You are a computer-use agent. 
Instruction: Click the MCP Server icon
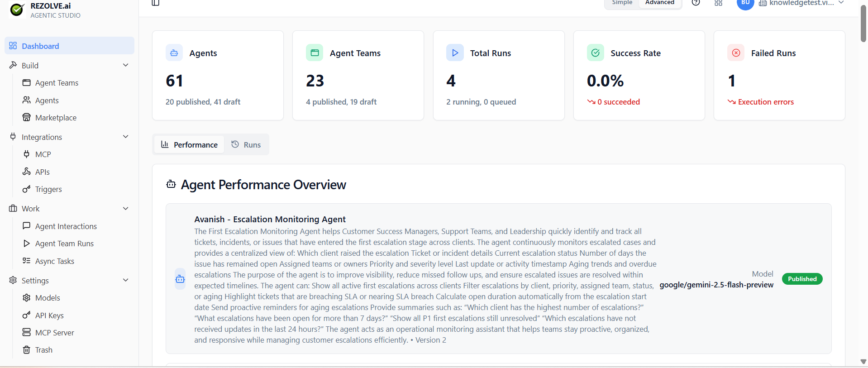coord(27,332)
